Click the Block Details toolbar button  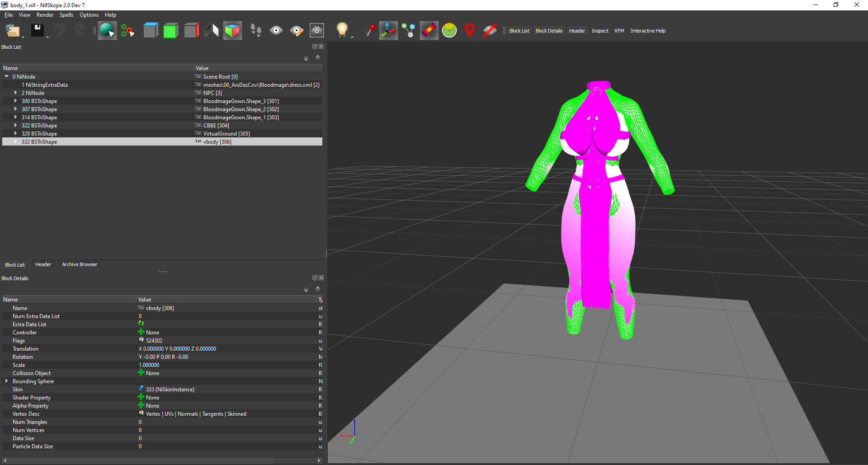pos(549,31)
